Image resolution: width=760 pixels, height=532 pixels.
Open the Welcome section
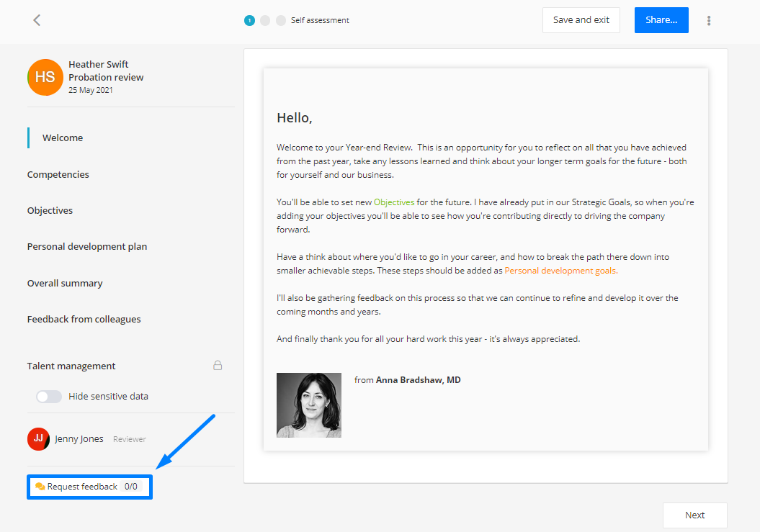(x=63, y=137)
